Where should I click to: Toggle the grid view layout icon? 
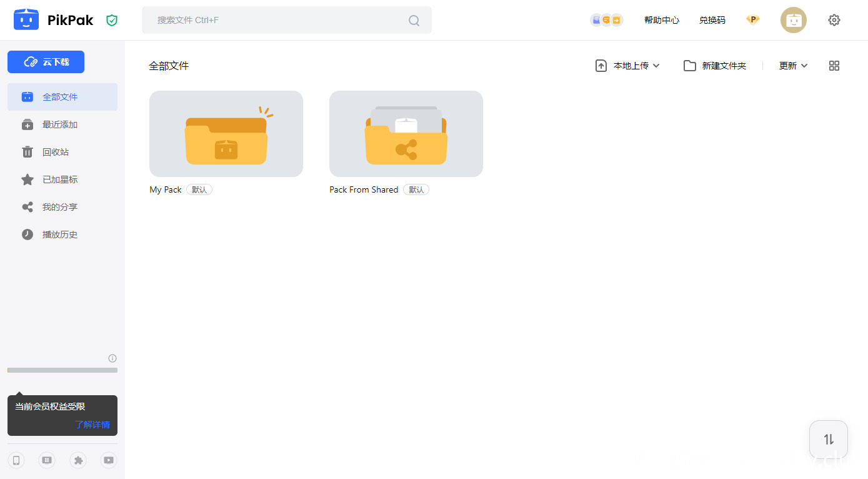[x=834, y=66]
